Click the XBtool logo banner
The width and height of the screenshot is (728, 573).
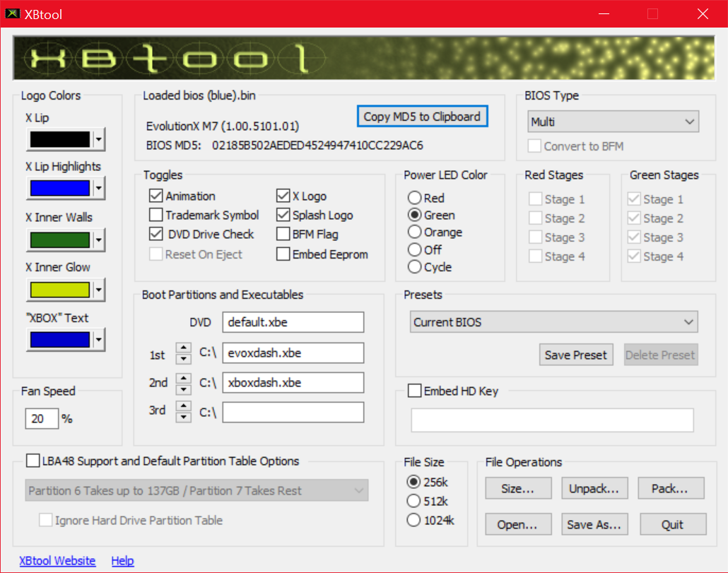(364, 58)
